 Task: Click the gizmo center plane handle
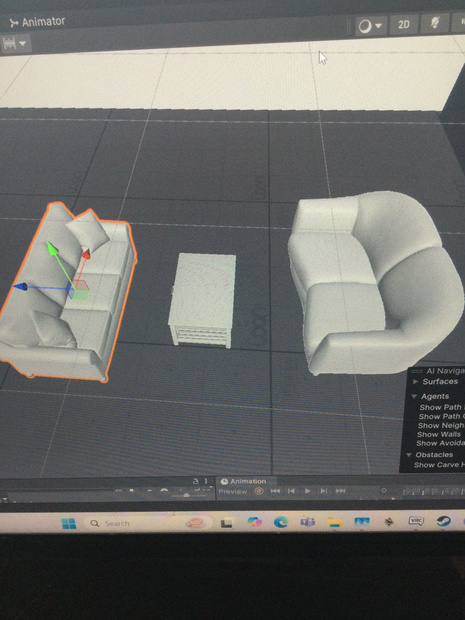[x=78, y=291]
